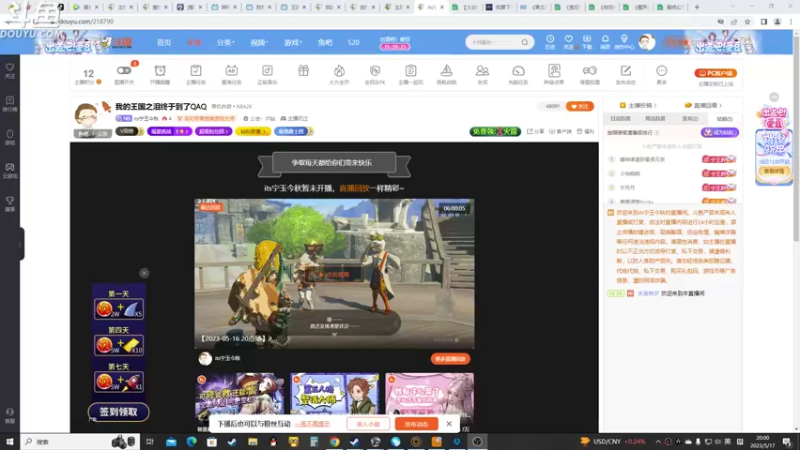Close the sign-in rewards popup
Image resolution: width=800 pixels, height=450 pixels.
(x=144, y=273)
